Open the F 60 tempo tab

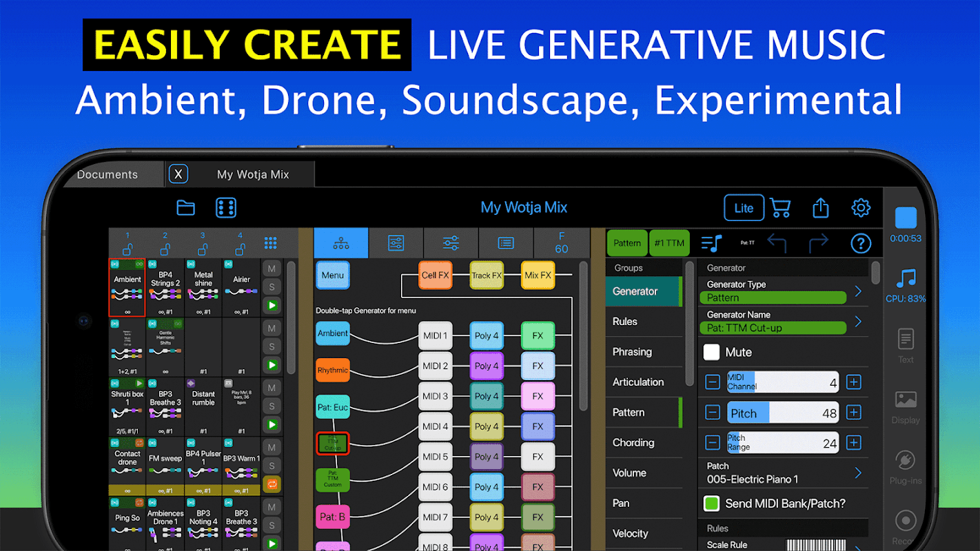tap(562, 243)
